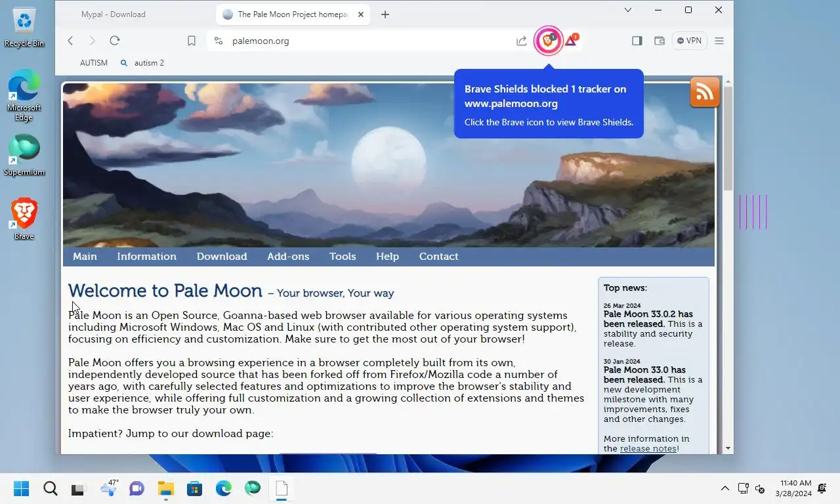Click the Brave Shields blocked tracker tooltip
The width and height of the screenshot is (840, 504).
549,105
